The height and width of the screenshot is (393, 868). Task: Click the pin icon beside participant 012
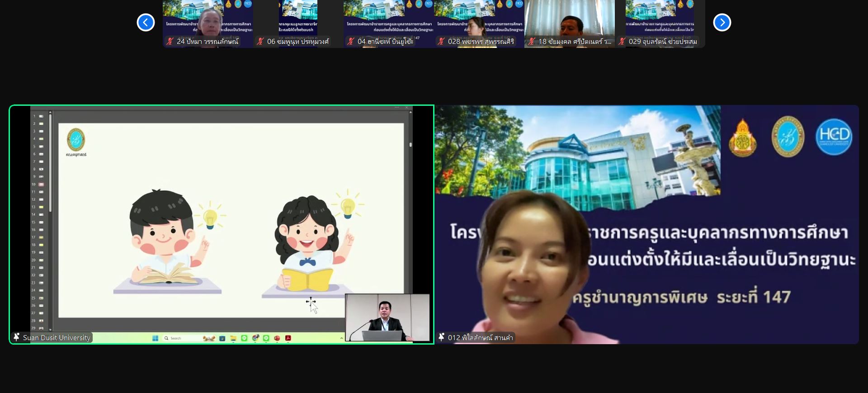tap(442, 337)
